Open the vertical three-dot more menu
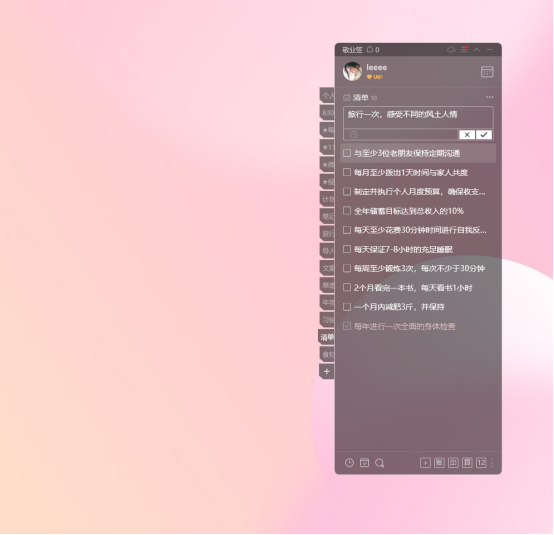Viewport: 554px width, 535px height. [x=492, y=463]
